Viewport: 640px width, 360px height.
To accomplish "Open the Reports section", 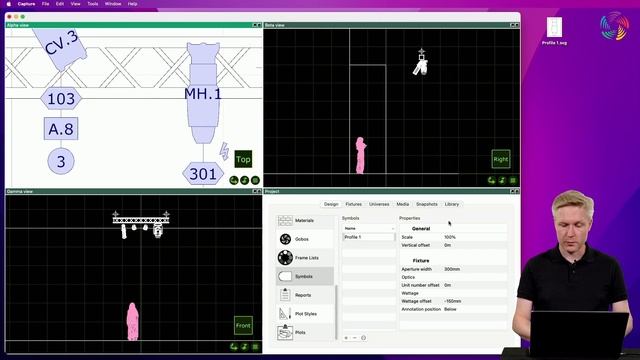I will coord(304,295).
